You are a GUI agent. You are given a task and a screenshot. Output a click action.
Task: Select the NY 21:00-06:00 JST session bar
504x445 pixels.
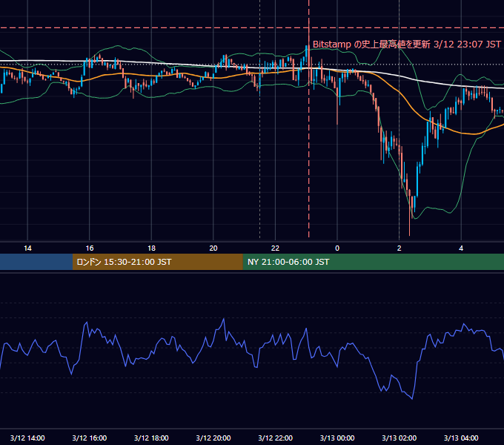(x=373, y=262)
